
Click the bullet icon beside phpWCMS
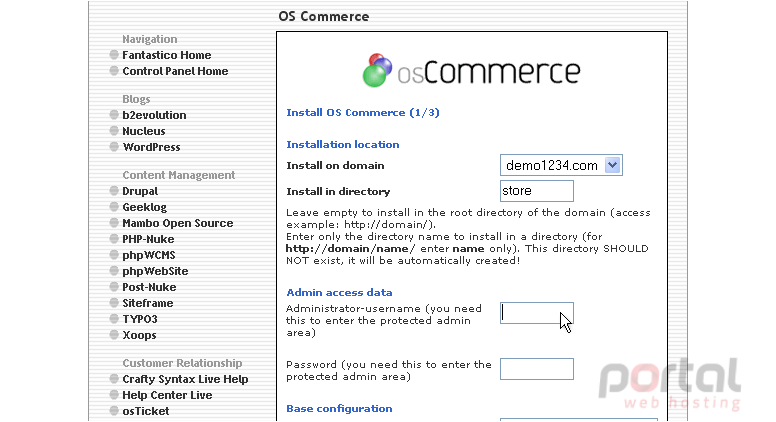coord(114,254)
